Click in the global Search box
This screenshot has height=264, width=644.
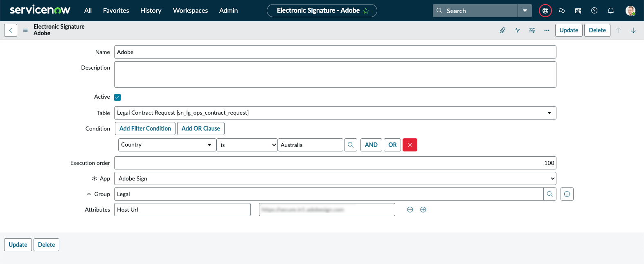pos(475,11)
